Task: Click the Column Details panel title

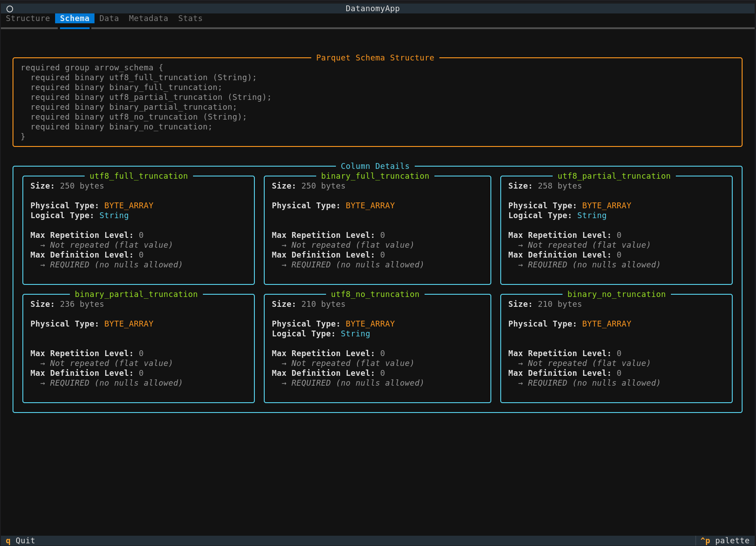Action: pos(375,166)
